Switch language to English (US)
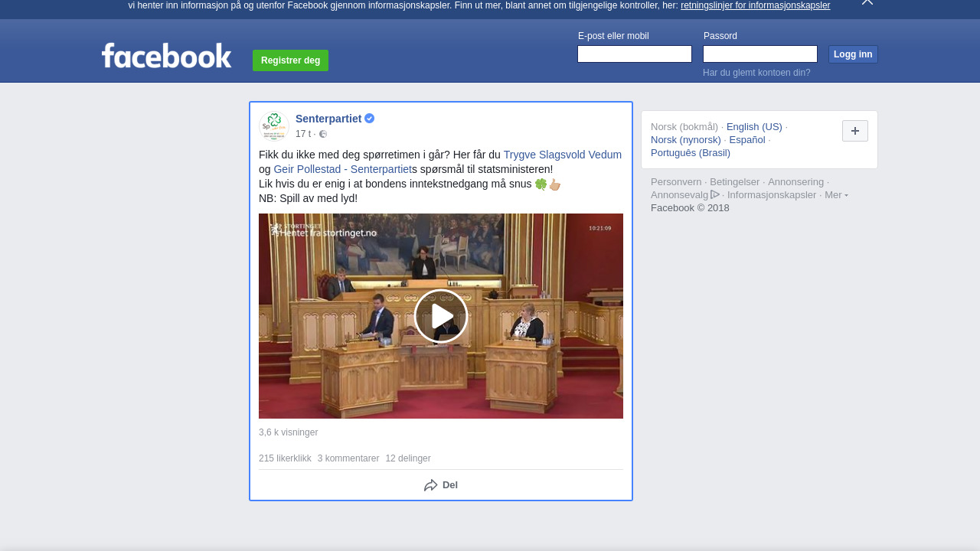This screenshot has height=551, width=980. coord(754,127)
